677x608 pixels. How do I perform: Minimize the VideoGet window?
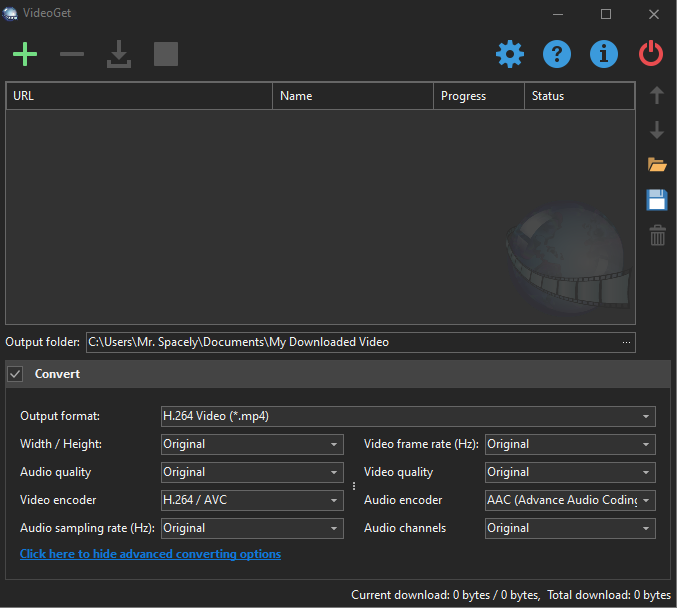coord(558,14)
